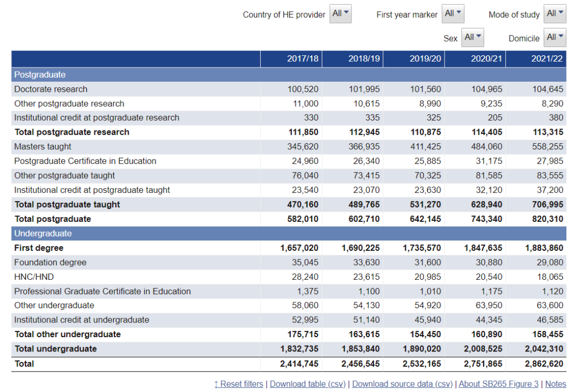Screen dimensions: 569x392
Task: Click grand Total value 2,862,620
Action: coord(544,364)
